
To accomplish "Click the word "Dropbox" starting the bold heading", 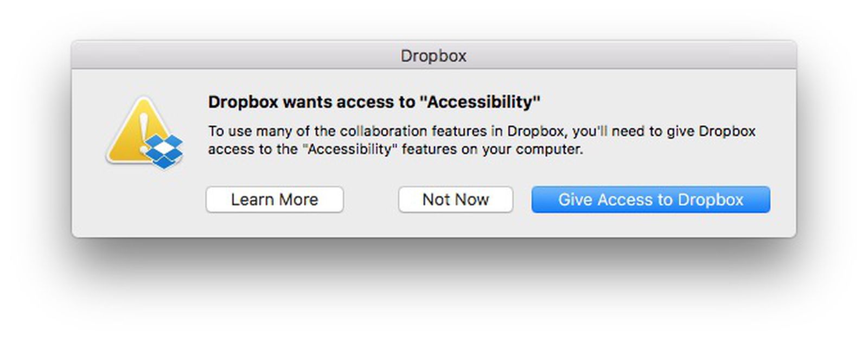I will click(x=243, y=102).
